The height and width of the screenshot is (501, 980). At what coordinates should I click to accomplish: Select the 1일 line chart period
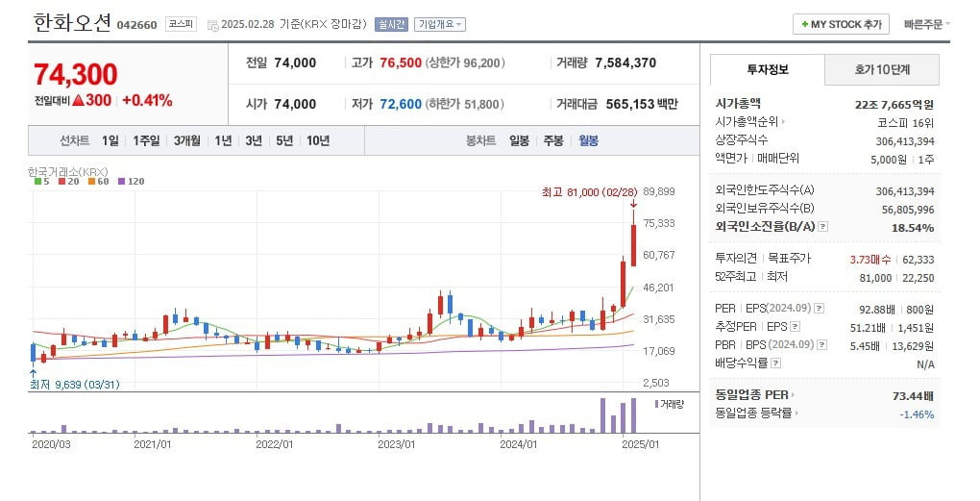(110, 140)
